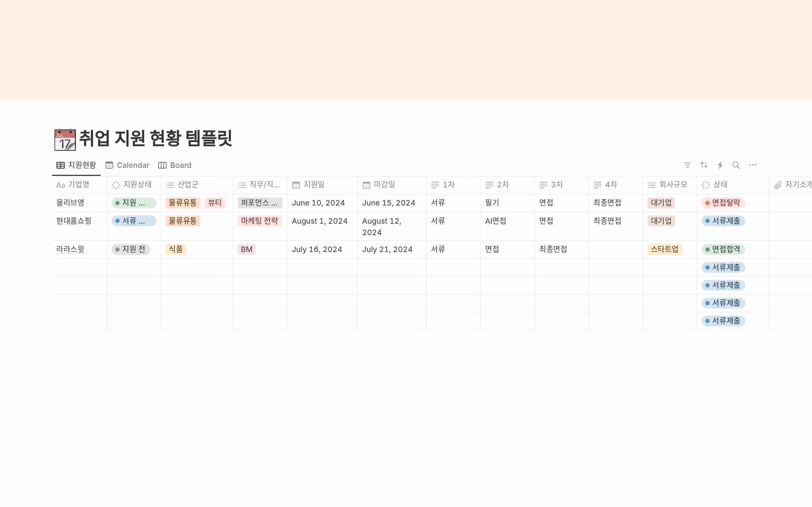This screenshot has height=507, width=812.
Task: Click the calendar icon beside Calendar tab
Action: point(109,165)
